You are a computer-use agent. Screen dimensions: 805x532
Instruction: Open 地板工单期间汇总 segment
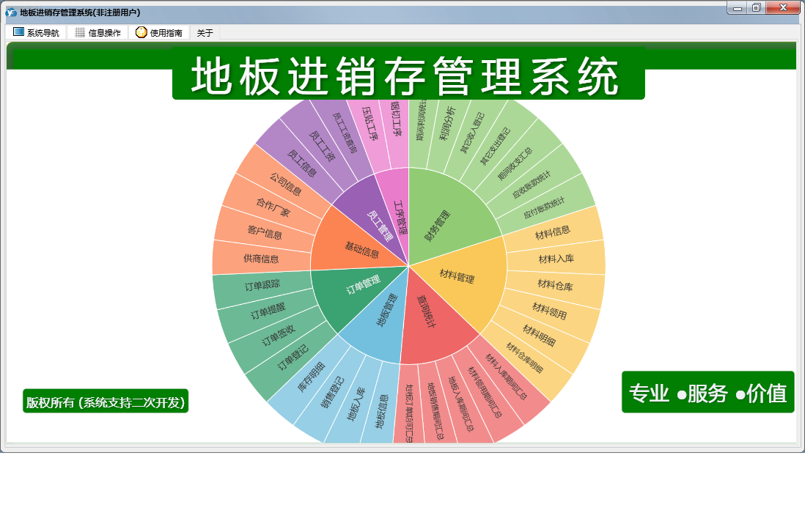(x=409, y=413)
